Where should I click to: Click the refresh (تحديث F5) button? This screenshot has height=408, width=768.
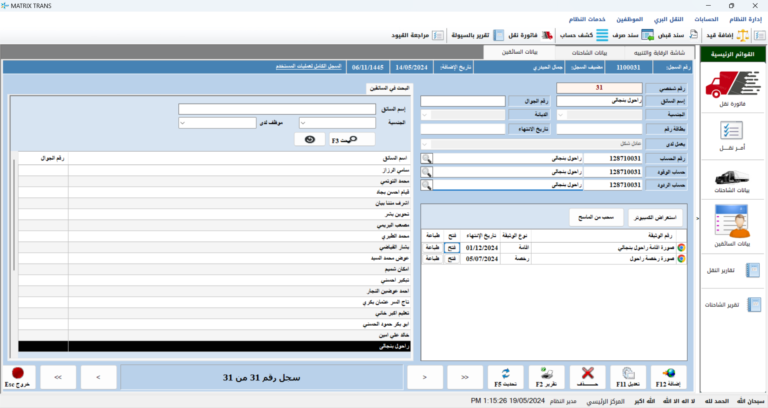pyautogui.click(x=503, y=377)
